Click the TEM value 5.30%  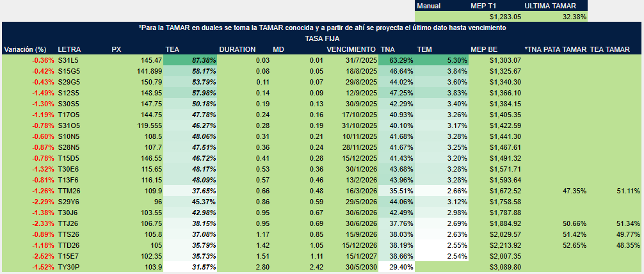[442, 60]
